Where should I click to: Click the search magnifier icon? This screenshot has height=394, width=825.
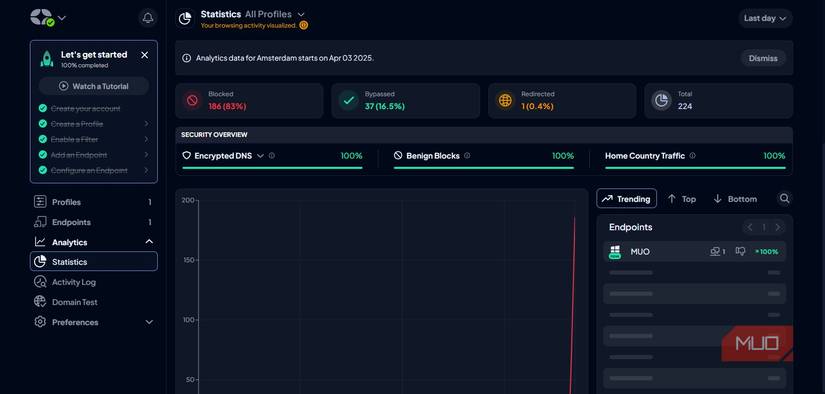click(x=784, y=198)
